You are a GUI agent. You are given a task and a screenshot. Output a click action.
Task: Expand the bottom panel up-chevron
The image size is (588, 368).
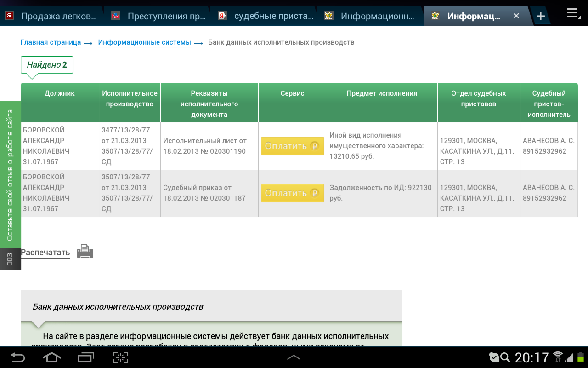[294, 357]
